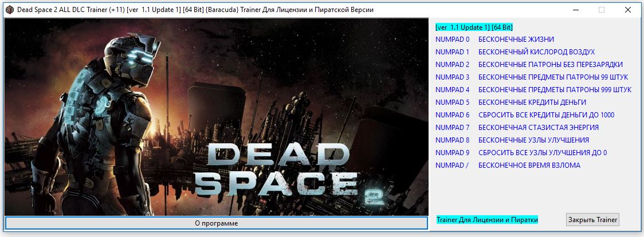Click "БЕСКОНЕЧНЫЕ КРЕДИТЫ ДЕНЬГИ" text

[532, 102]
